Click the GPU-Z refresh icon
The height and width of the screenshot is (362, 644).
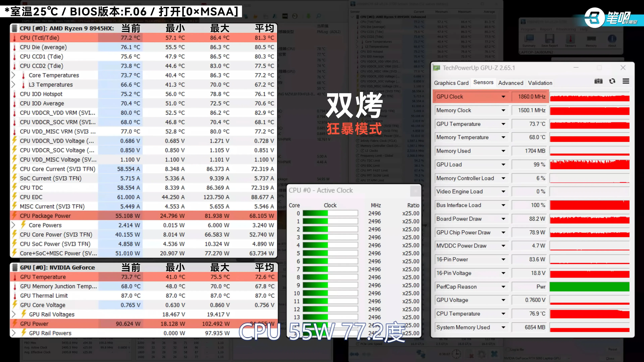tap(612, 81)
